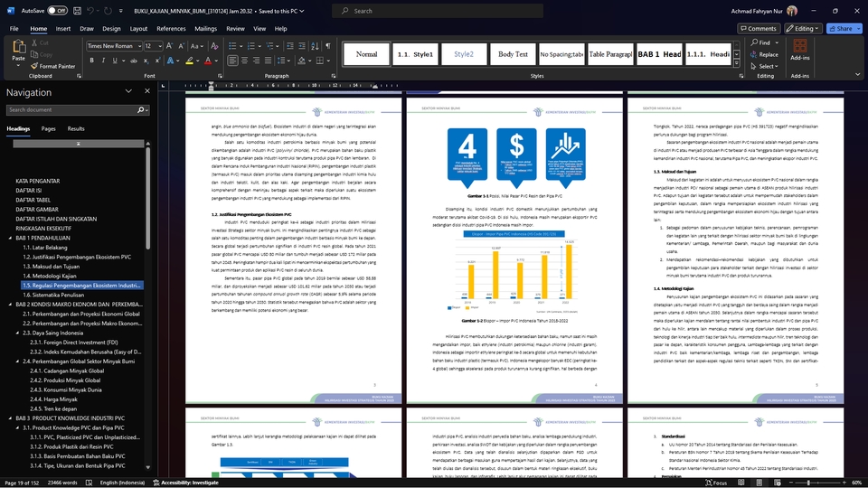
Task: Increase font size with Grow Font icon
Action: (169, 46)
